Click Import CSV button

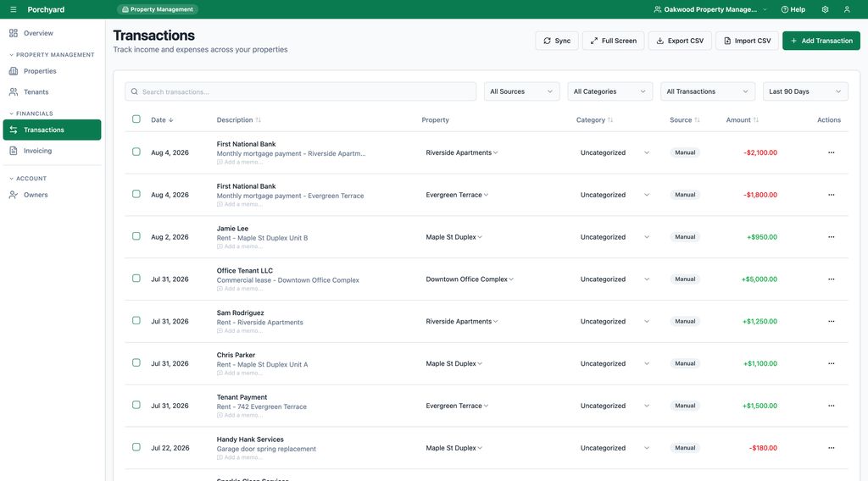[x=747, y=41]
